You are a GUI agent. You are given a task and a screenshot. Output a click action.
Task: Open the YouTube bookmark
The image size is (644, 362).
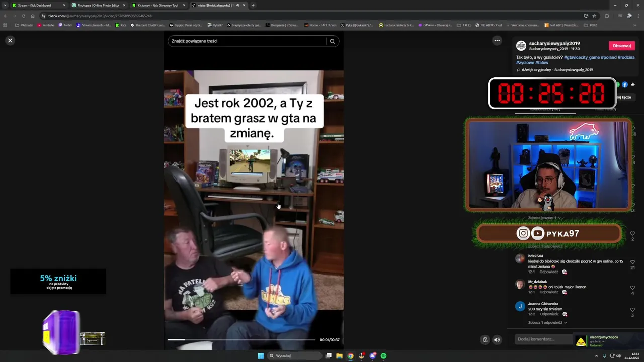tap(46, 25)
